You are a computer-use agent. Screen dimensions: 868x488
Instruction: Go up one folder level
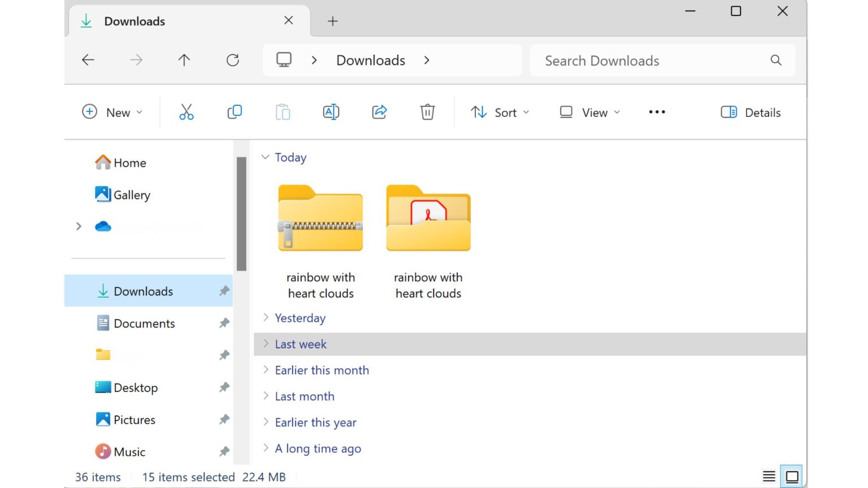pyautogui.click(x=184, y=60)
